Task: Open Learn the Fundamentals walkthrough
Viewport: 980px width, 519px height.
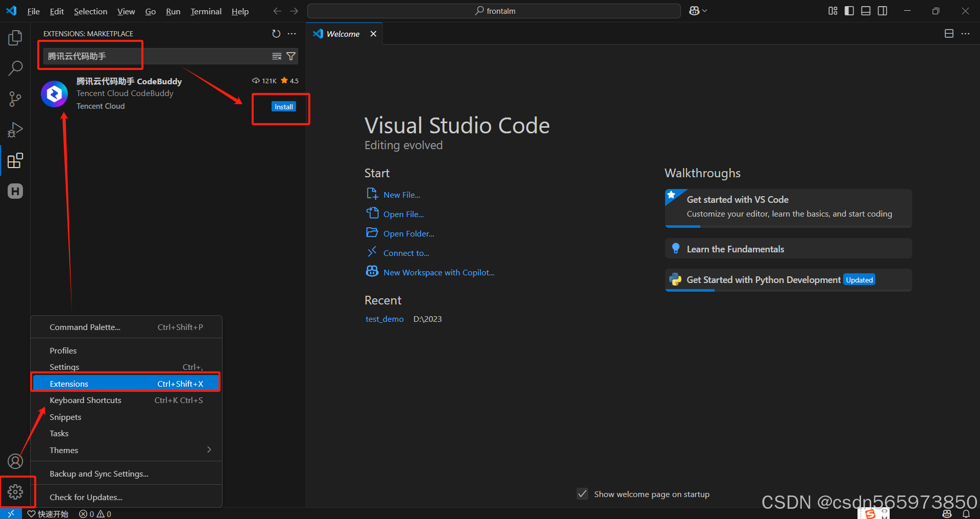Action: coord(788,249)
